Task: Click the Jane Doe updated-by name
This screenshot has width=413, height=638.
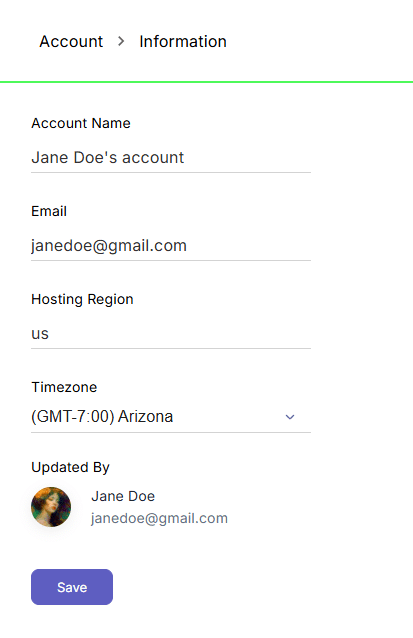Action: 123,496
